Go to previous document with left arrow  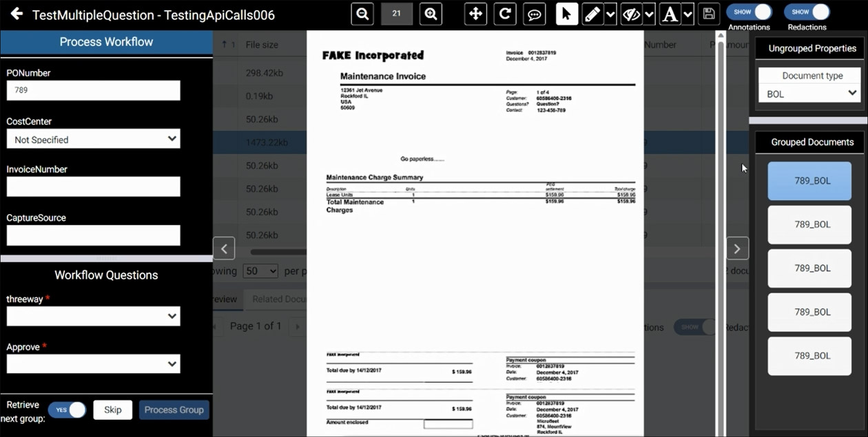[224, 248]
